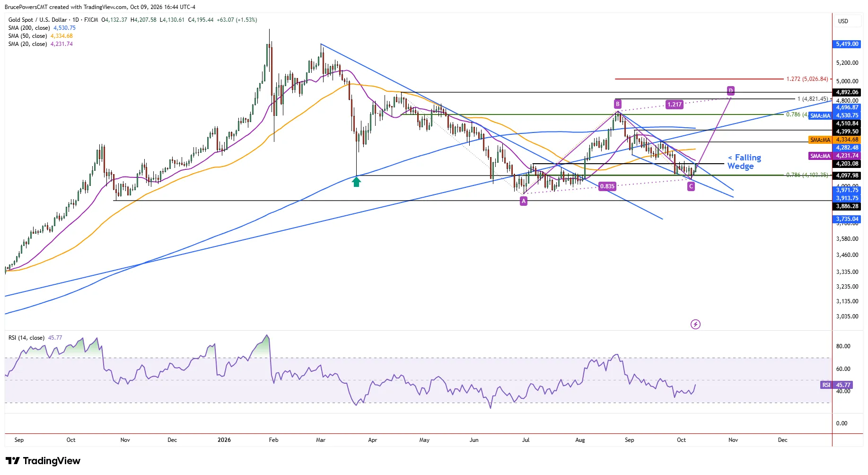
Task: Click the 5,419.00 price label
Action: [x=847, y=44]
